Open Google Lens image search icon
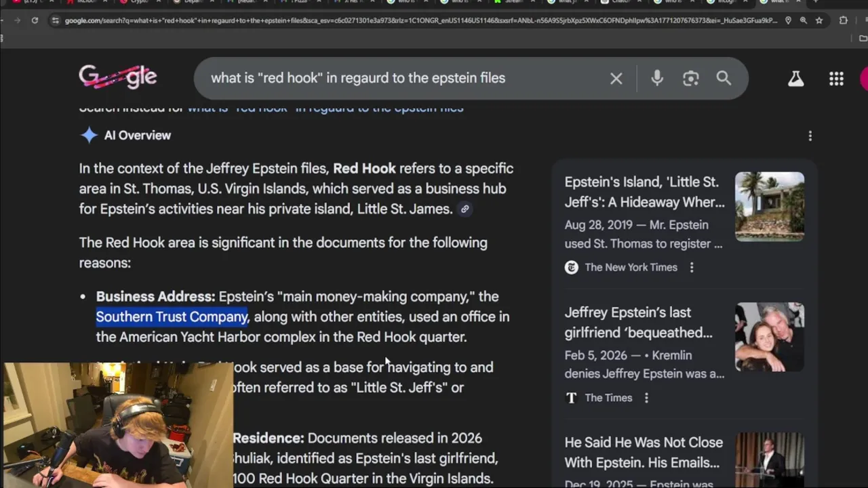 [x=690, y=78]
